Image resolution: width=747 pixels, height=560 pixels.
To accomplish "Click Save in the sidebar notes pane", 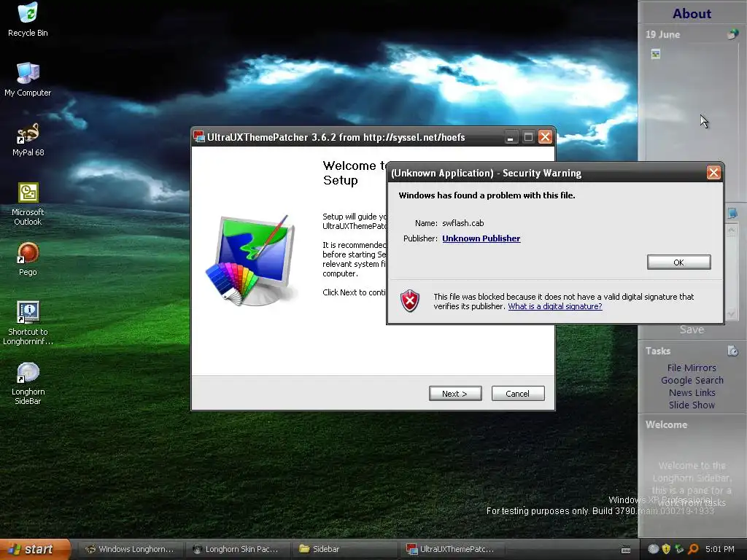I will [692, 330].
